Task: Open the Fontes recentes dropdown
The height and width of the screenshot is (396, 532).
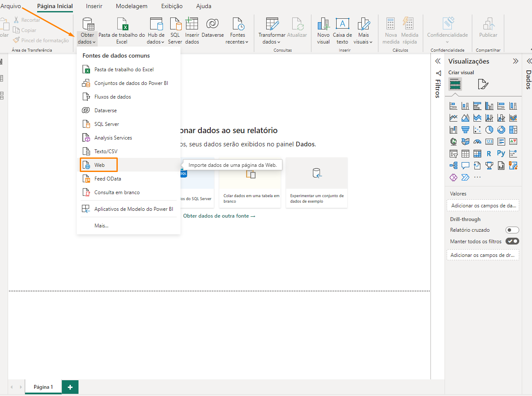Action: 238,31
